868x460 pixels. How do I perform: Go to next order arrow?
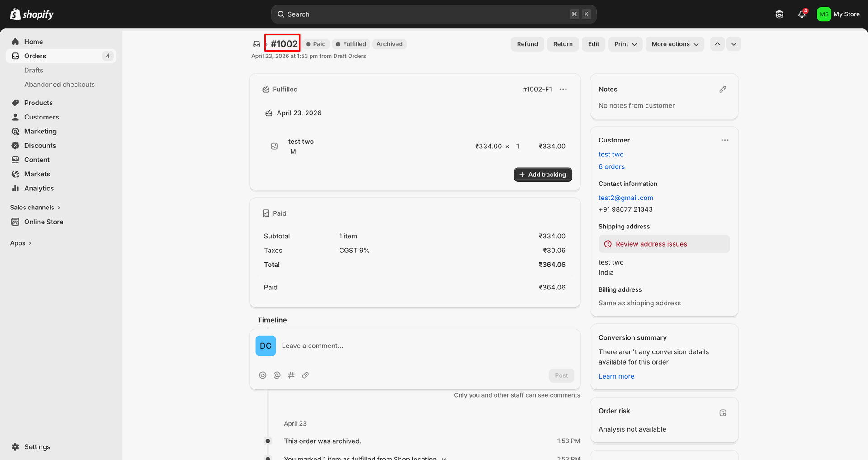[734, 44]
